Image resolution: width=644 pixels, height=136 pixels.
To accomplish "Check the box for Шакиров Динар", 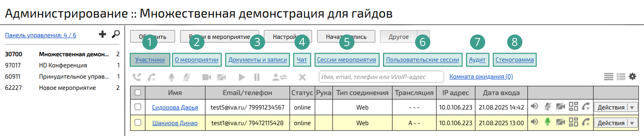I will pos(138,123).
